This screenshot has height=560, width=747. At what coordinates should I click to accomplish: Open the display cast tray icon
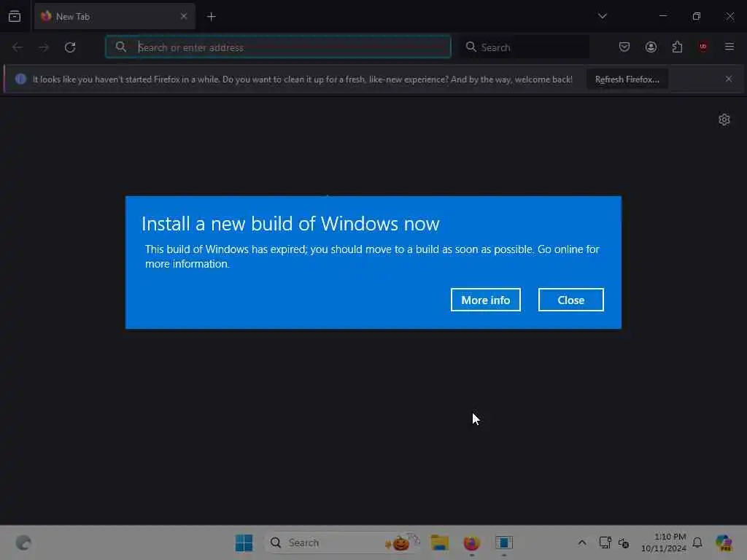pyautogui.click(x=605, y=542)
